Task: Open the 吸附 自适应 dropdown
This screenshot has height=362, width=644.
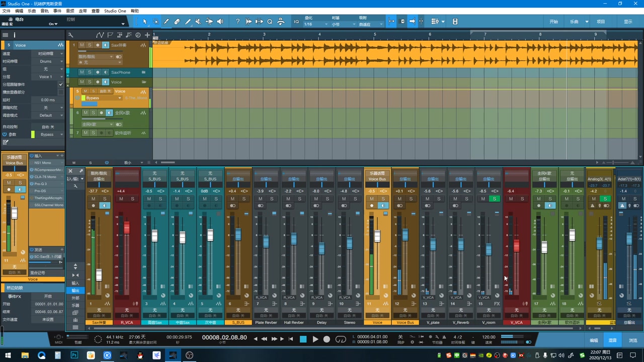Action: pyautogui.click(x=371, y=24)
